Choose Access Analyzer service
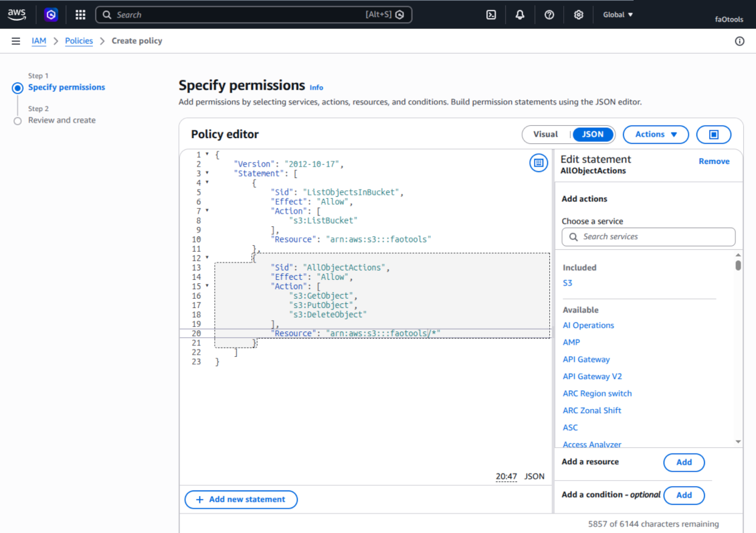Screen dimensions: 756x533 [591, 444]
